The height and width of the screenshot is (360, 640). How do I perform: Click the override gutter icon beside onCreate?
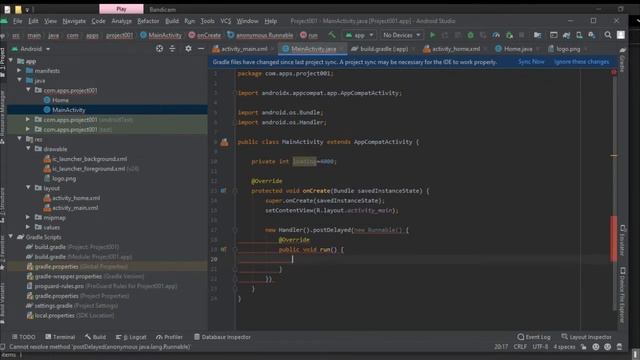(x=223, y=191)
